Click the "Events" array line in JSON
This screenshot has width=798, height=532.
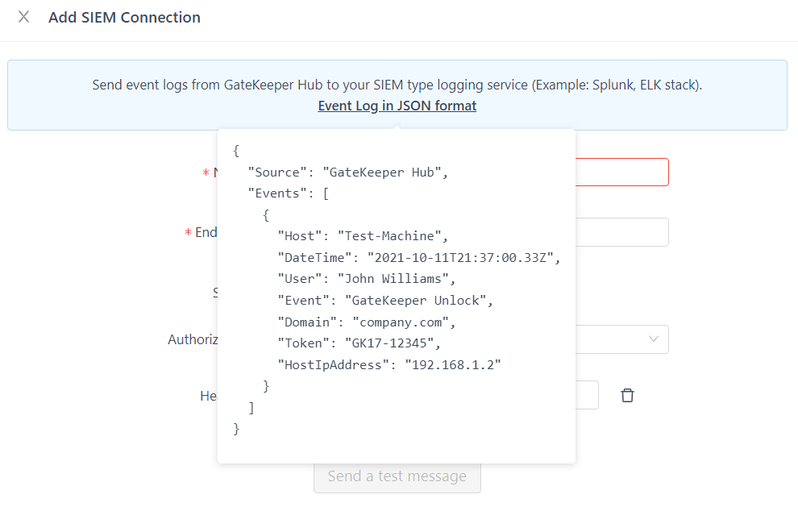(x=288, y=193)
